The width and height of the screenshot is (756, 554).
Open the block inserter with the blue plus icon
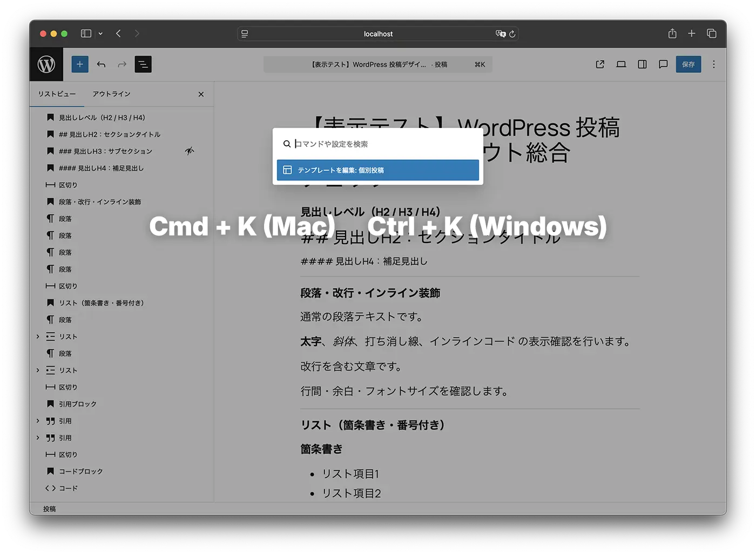coord(80,64)
